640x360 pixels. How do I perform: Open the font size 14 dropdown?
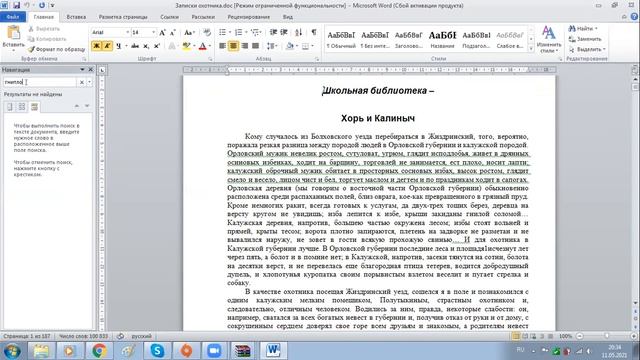(x=153, y=32)
